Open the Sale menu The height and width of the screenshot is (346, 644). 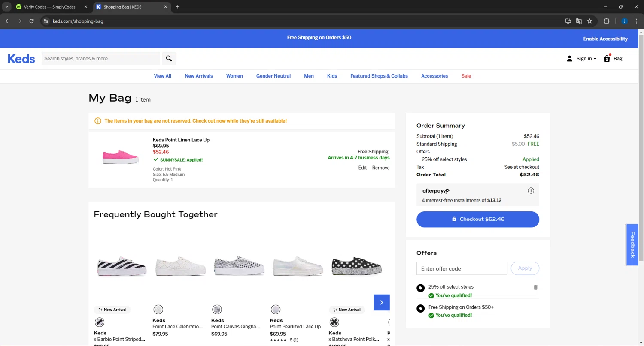[466, 76]
